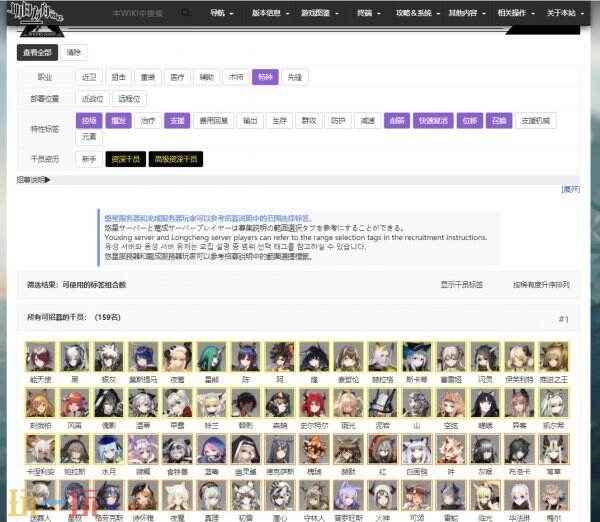Screen dimensions: 600x522
Task: Expand the 招募说明 section
Action: pyautogui.click(x=34, y=179)
